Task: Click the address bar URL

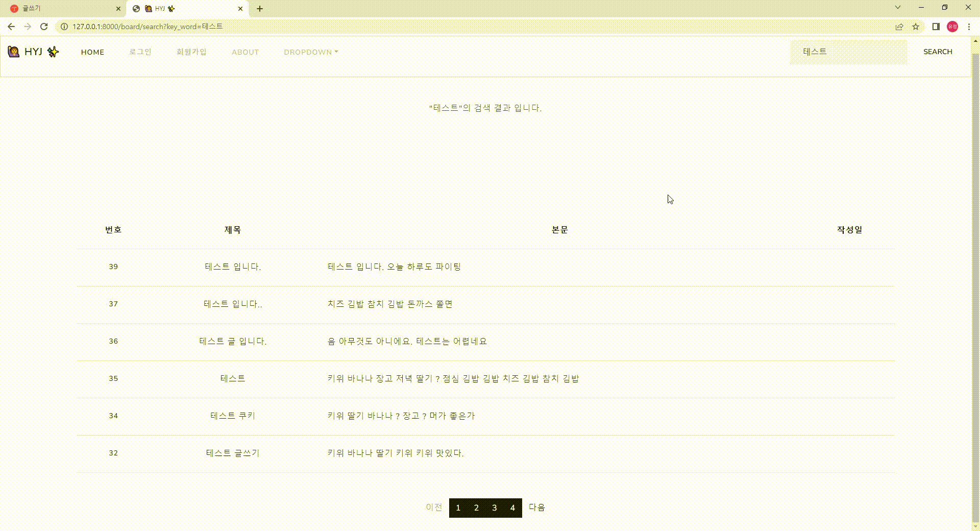Action: [x=148, y=27]
